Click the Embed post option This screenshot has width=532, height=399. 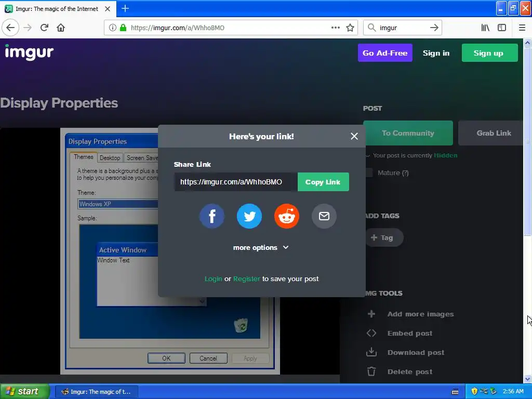pyautogui.click(x=410, y=334)
